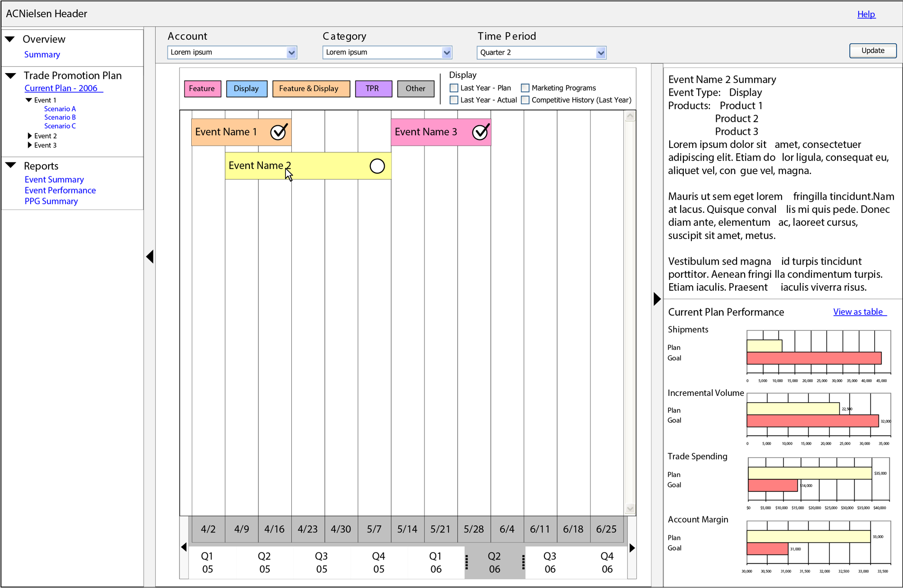The height and width of the screenshot is (588, 903).
Task: Click the circle icon on Event Name 2
Action: (x=376, y=165)
